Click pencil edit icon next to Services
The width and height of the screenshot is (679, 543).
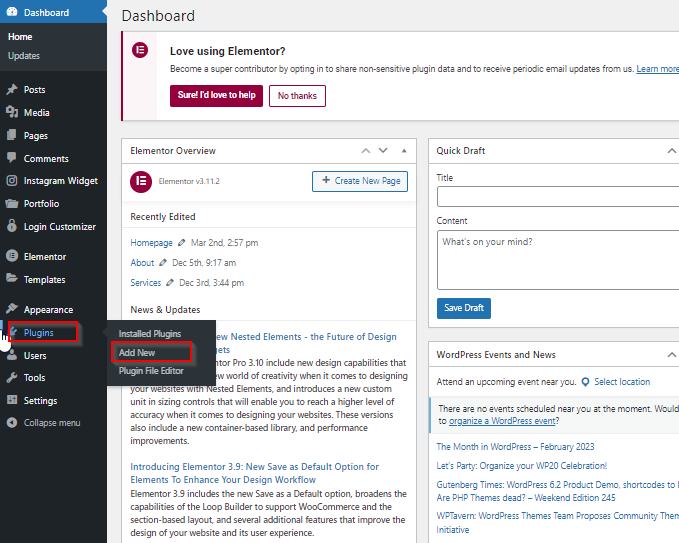pos(170,282)
